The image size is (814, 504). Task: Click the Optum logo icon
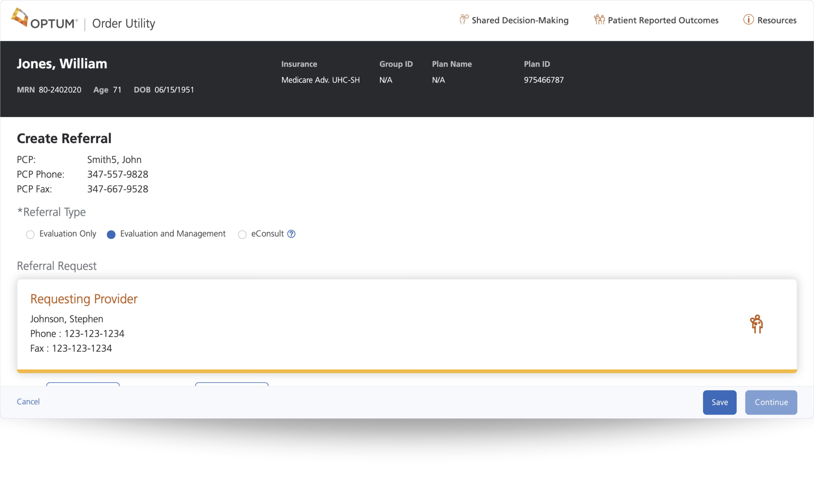click(x=19, y=17)
